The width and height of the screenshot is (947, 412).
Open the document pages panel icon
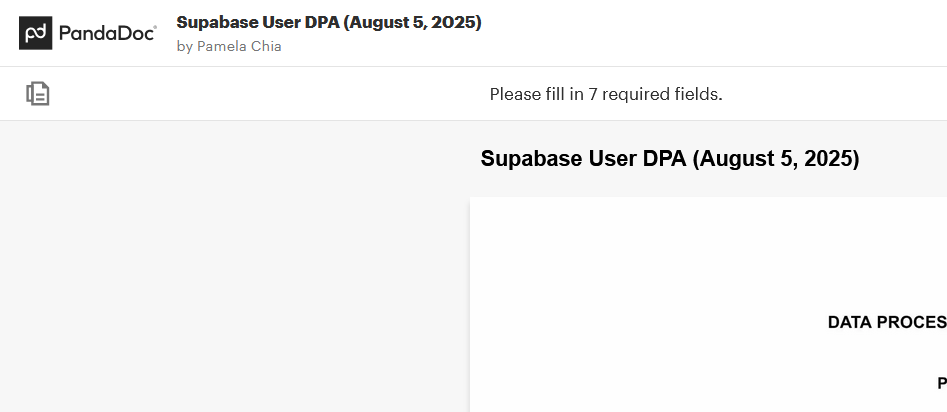click(38, 94)
